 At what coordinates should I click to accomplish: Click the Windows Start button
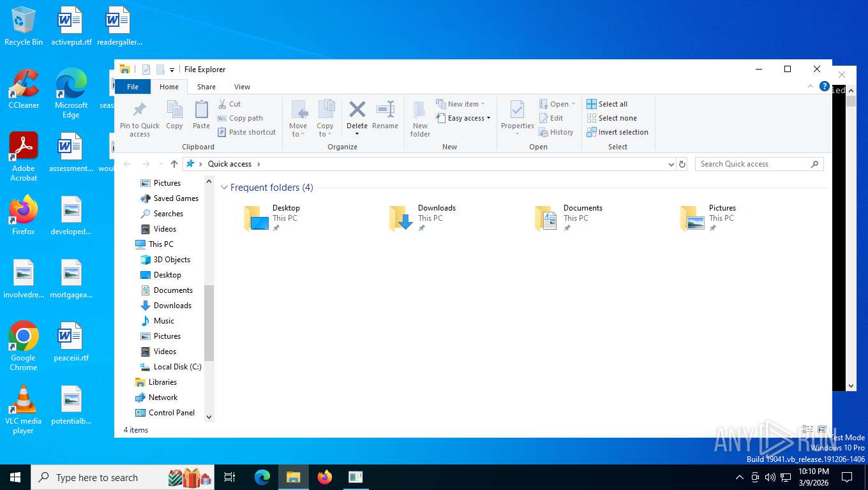pyautogui.click(x=15, y=477)
